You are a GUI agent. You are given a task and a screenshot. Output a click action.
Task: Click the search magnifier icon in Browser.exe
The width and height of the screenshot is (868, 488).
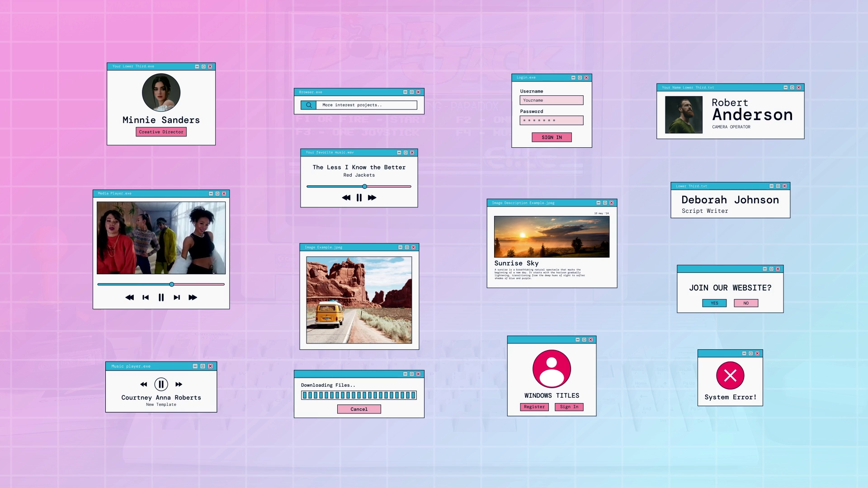pyautogui.click(x=309, y=105)
